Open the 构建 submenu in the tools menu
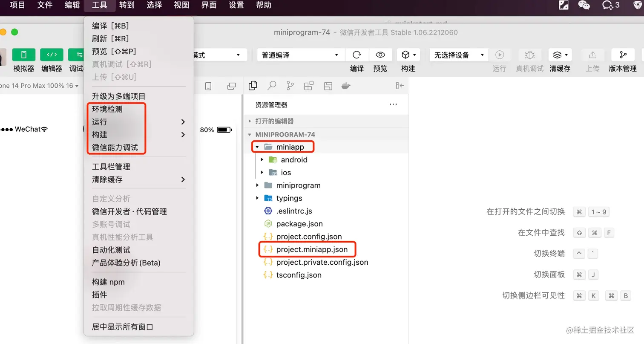 139,135
